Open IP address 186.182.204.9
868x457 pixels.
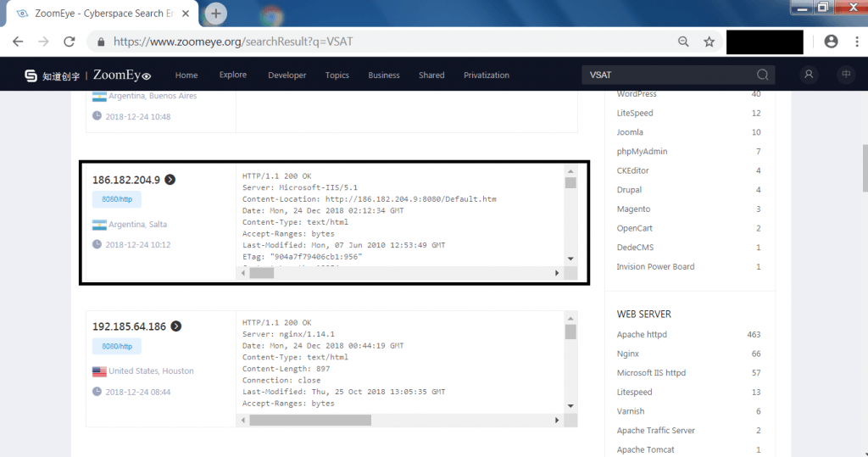tap(126, 180)
